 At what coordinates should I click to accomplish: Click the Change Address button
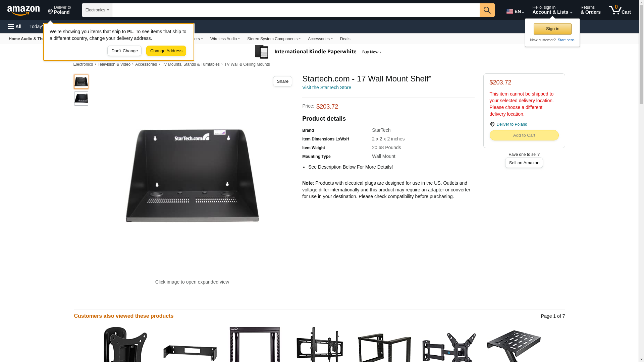pyautogui.click(x=166, y=51)
